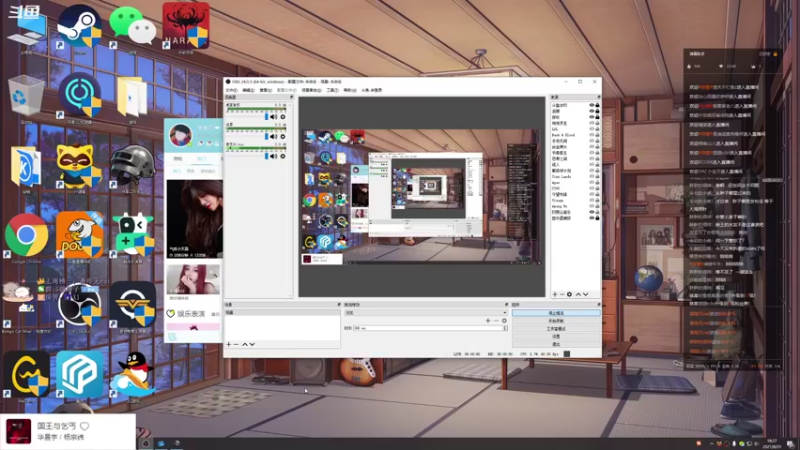The width and height of the screenshot is (800, 450).
Task: Click the highlighted 停止推流 stop streaming button
Action: 556,313
